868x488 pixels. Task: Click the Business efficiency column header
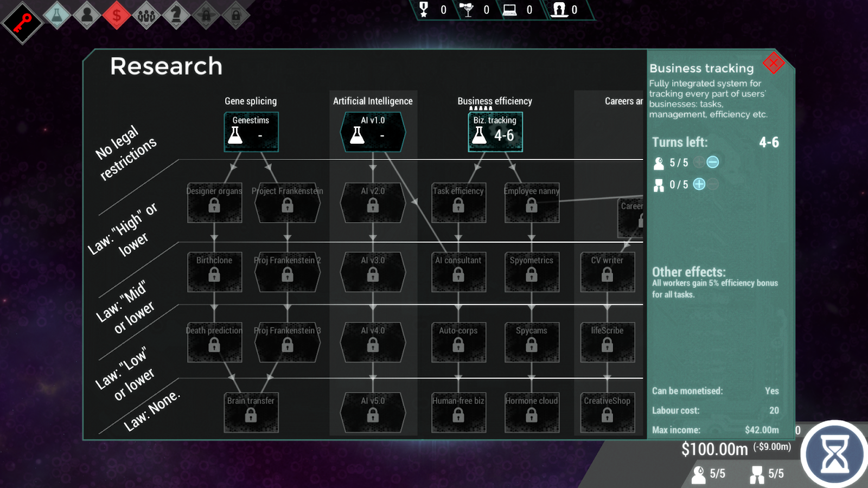(x=495, y=101)
